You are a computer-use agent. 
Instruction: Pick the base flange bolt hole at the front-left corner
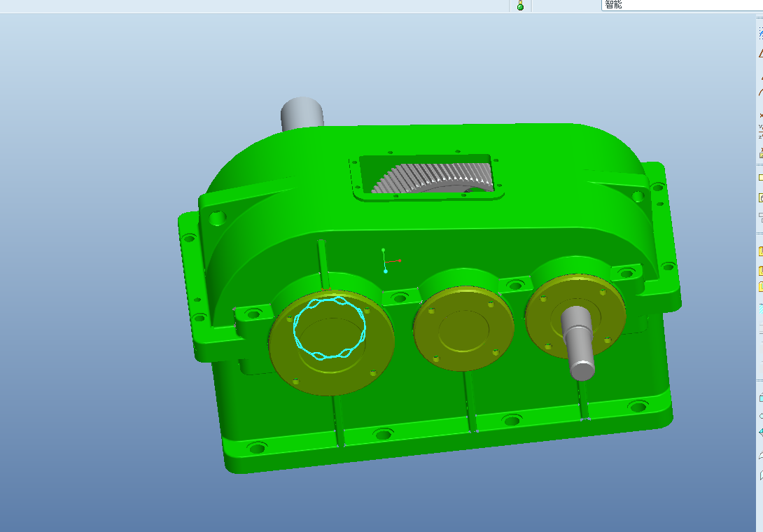coord(258,448)
